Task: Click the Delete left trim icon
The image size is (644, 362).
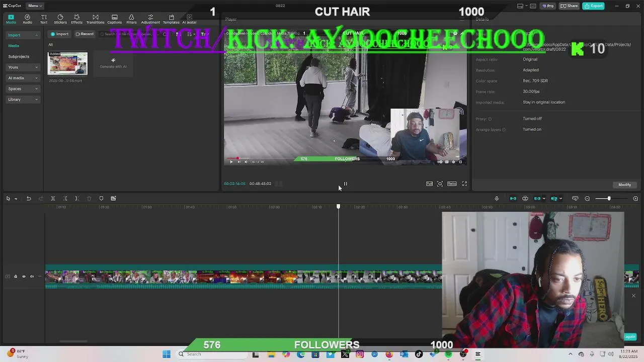Action: point(65,199)
